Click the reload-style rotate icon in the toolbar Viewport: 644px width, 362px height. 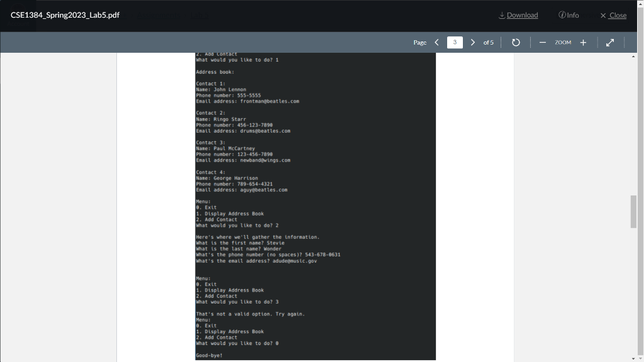coord(515,42)
